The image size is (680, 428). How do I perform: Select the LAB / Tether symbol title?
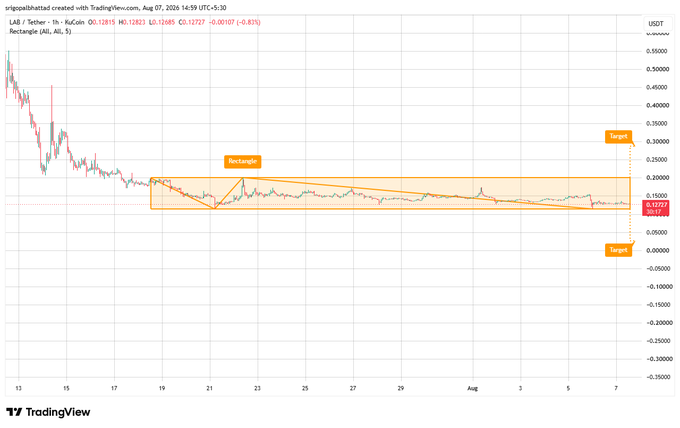tap(29, 22)
